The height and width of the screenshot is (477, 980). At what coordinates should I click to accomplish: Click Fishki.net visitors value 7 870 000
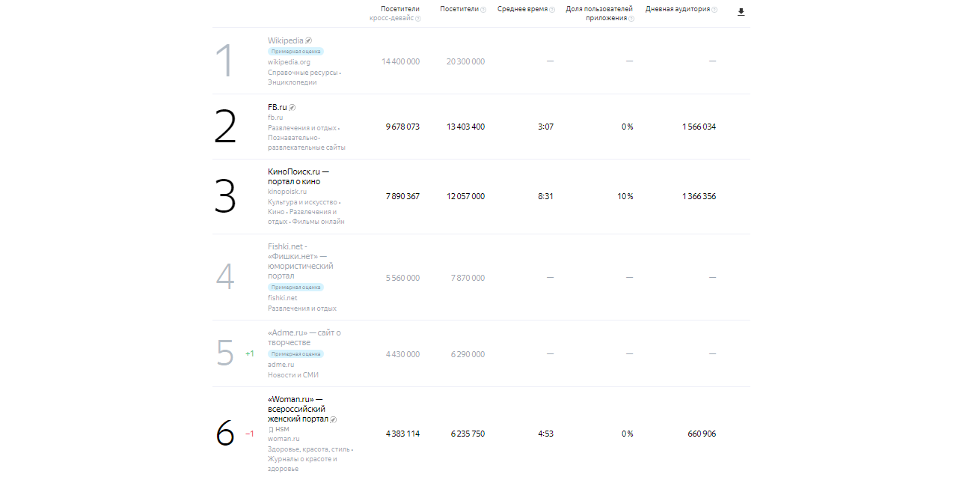click(x=468, y=278)
